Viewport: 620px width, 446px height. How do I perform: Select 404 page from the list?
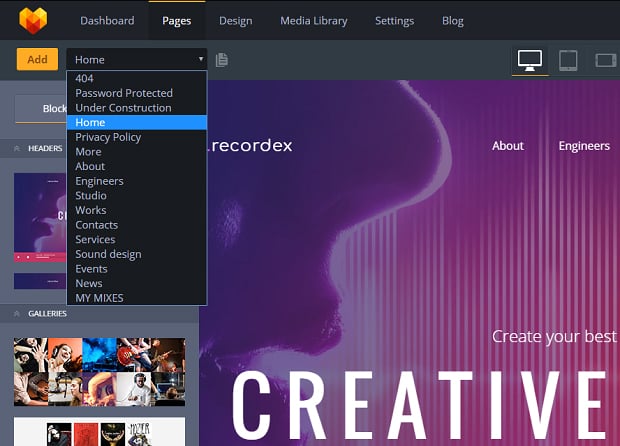pyautogui.click(x=84, y=79)
